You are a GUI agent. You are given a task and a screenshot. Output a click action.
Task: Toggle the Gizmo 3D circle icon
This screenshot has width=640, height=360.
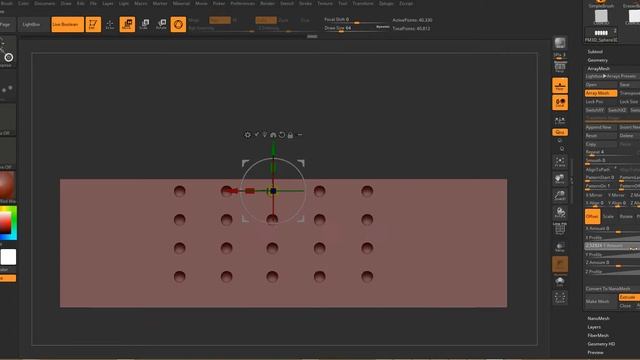[178, 24]
